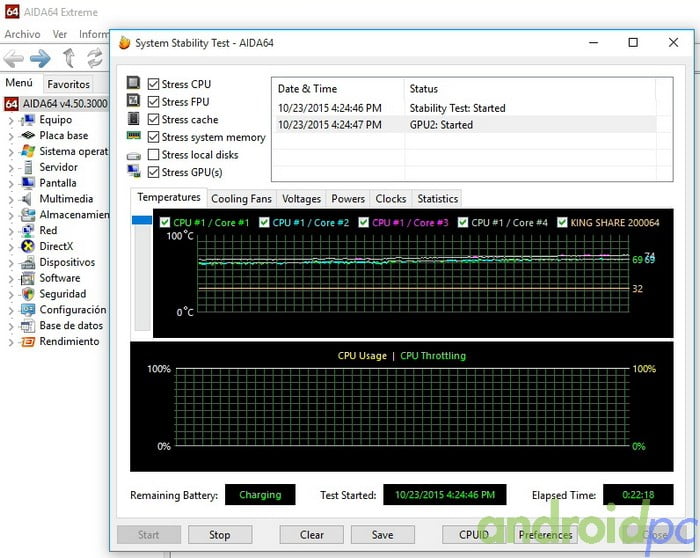Expand the Rendimiento tree node
This screenshot has width=700, height=558.
click(11, 342)
